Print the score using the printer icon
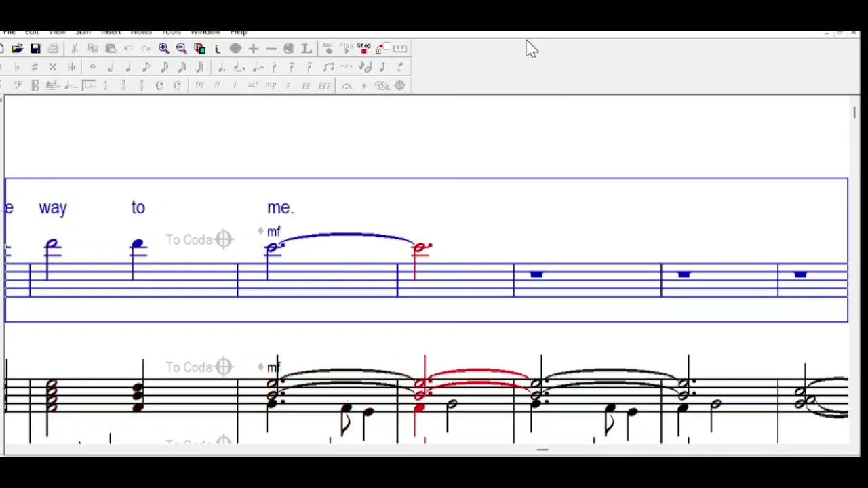868x488 pixels. coord(53,49)
